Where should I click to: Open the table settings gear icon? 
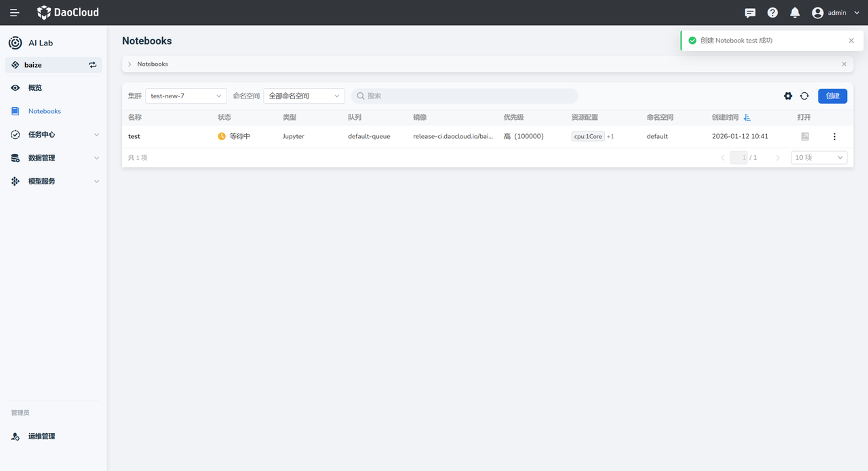pos(788,96)
